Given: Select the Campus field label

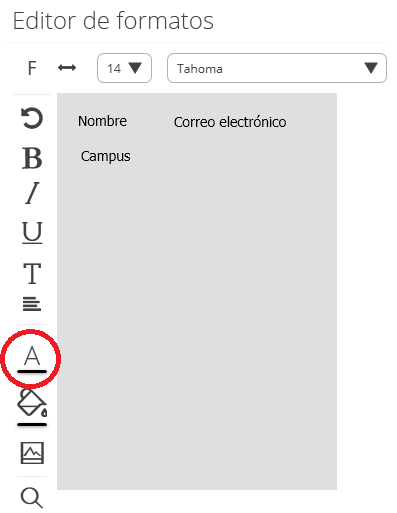Looking at the screenshot, I should (x=105, y=156).
